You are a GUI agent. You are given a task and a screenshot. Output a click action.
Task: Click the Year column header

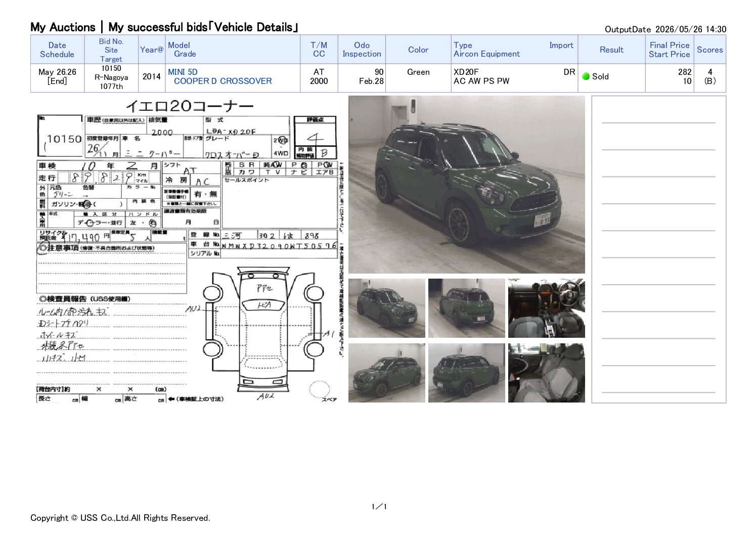[152, 50]
